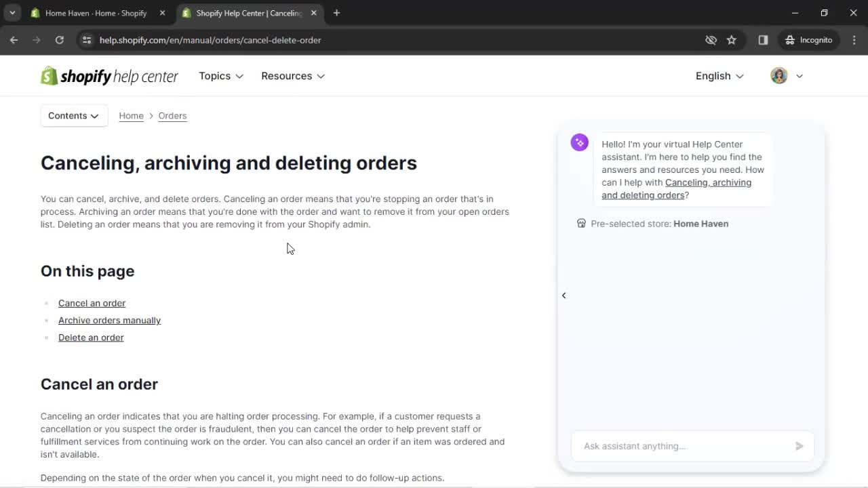
Task: Open the tab search dropdown arrow
Action: [12, 13]
